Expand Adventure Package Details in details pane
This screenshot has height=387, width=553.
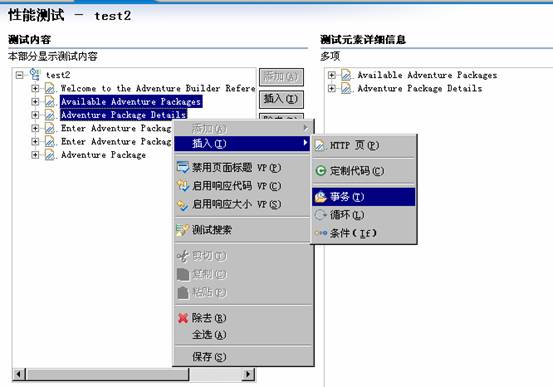332,88
